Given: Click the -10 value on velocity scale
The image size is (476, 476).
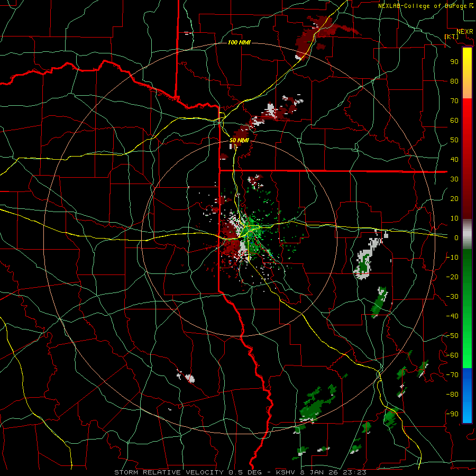Looking at the screenshot, I should (x=452, y=258).
